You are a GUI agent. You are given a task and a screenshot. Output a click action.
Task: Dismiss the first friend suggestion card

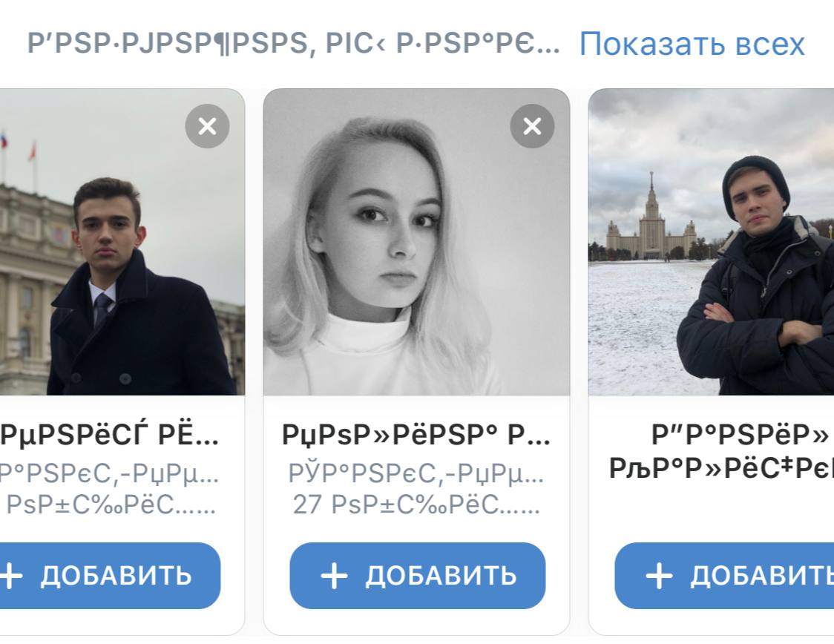tap(208, 126)
